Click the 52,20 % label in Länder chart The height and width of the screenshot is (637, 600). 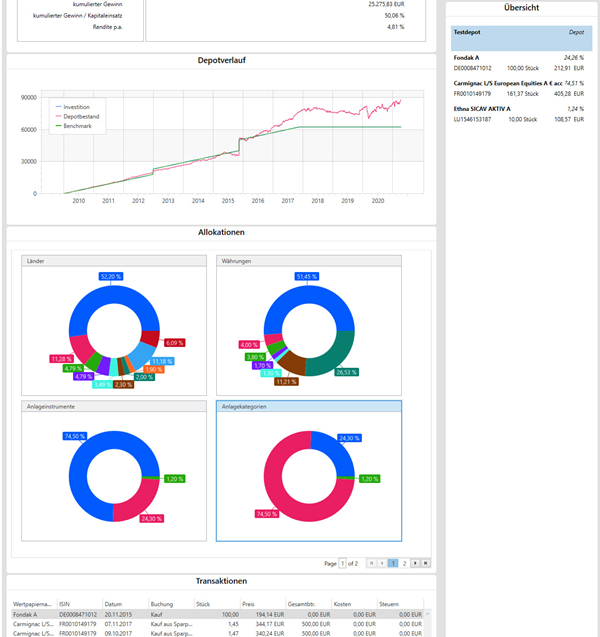[x=111, y=276]
